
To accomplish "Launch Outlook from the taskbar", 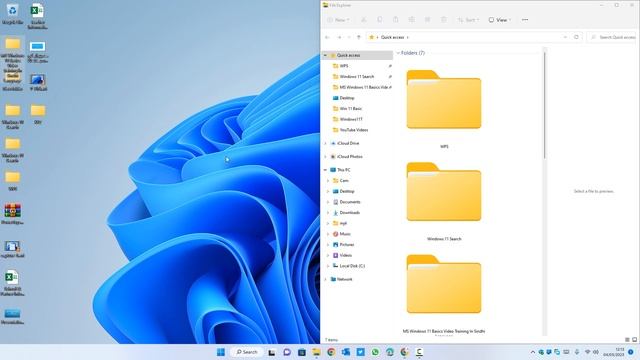I will (346, 352).
